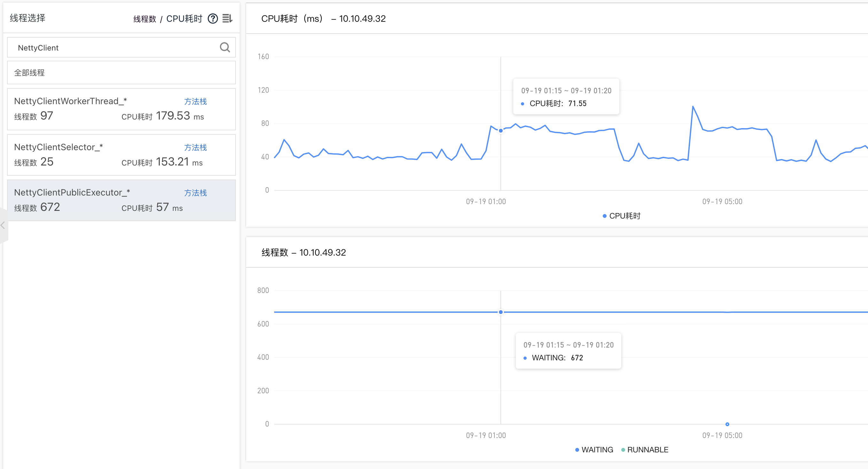Click 线程数 chart title with 10.10.49.32
The height and width of the screenshot is (469, 868).
point(304,252)
